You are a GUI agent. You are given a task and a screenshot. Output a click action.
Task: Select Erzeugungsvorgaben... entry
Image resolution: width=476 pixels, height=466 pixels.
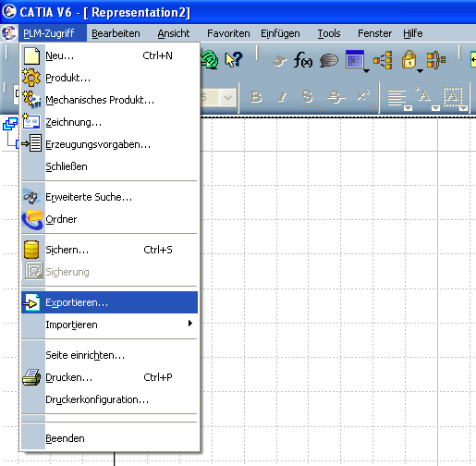[109, 144]
